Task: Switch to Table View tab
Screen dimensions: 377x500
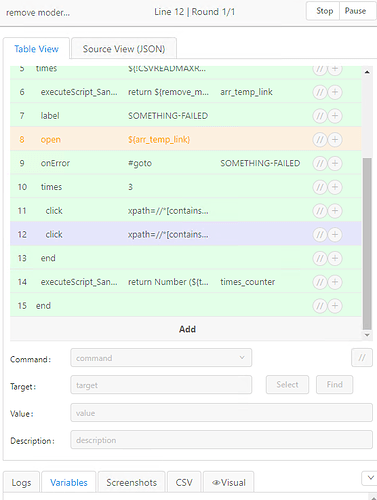Action: point(36,49)
